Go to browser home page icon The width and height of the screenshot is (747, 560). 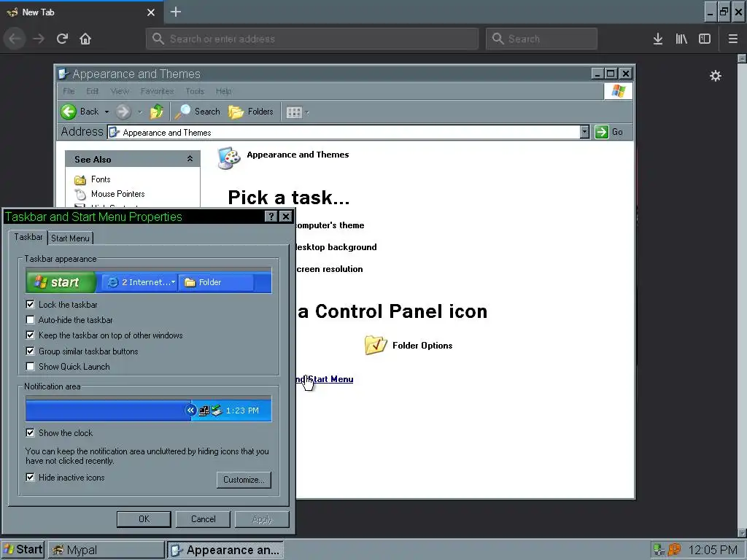[85, 39]
